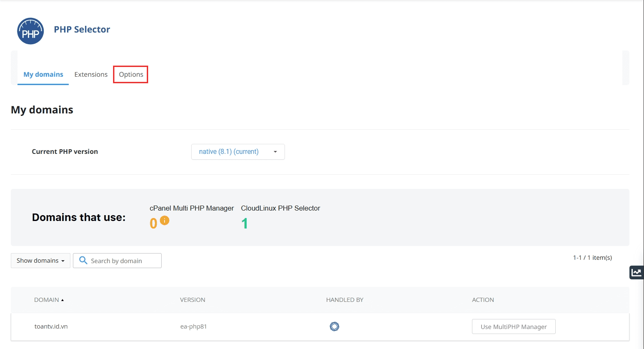Open the current PHP version dropdown
644x349 pixels.
[238, 151]
